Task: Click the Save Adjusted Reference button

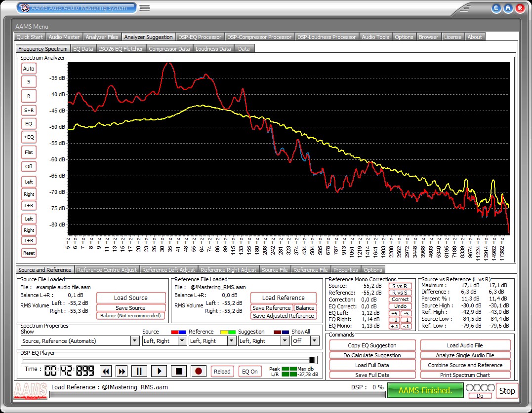Action: (284, 316)
